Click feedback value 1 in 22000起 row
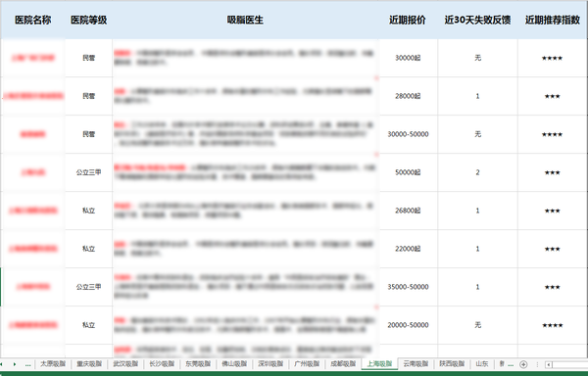Image resolution: width=588 pixels, height=376 pixels. 477,249
